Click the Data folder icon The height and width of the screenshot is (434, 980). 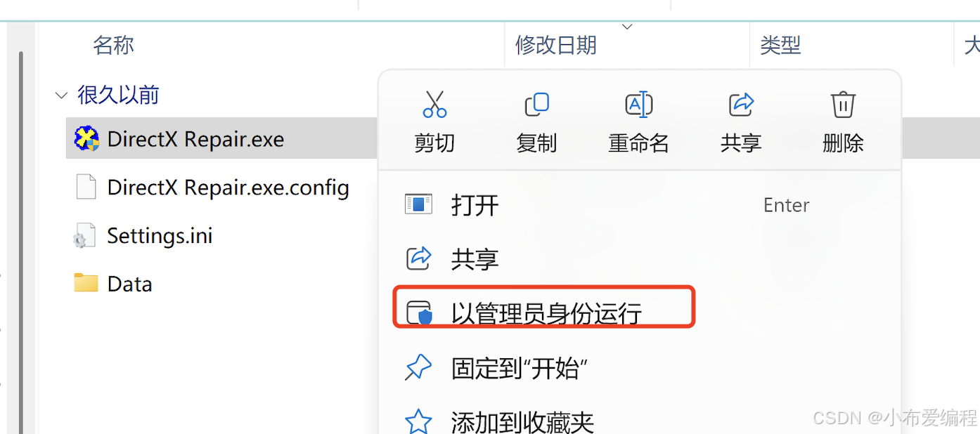coord(86,283)
